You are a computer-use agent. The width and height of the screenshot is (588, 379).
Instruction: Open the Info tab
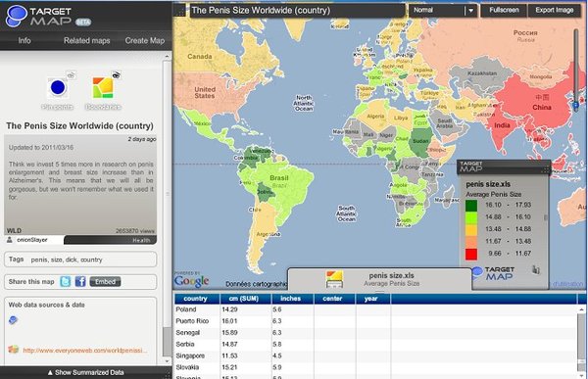click(24, 40)
